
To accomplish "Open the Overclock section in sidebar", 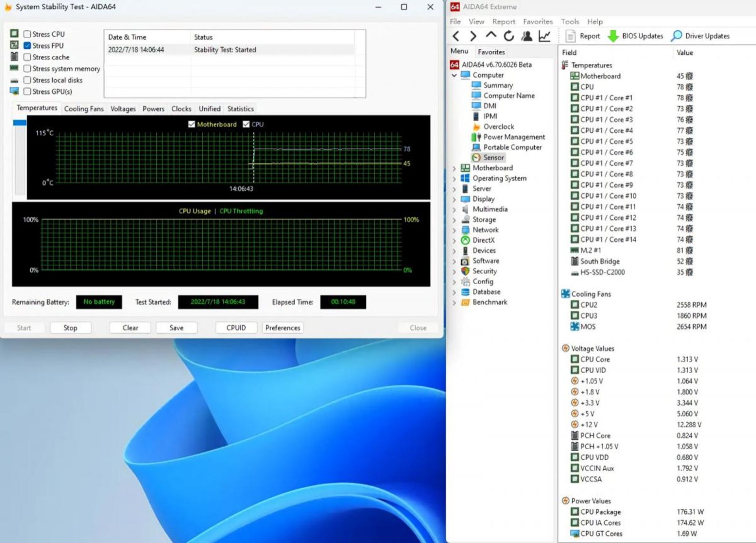I will click(x=498, y=126).
